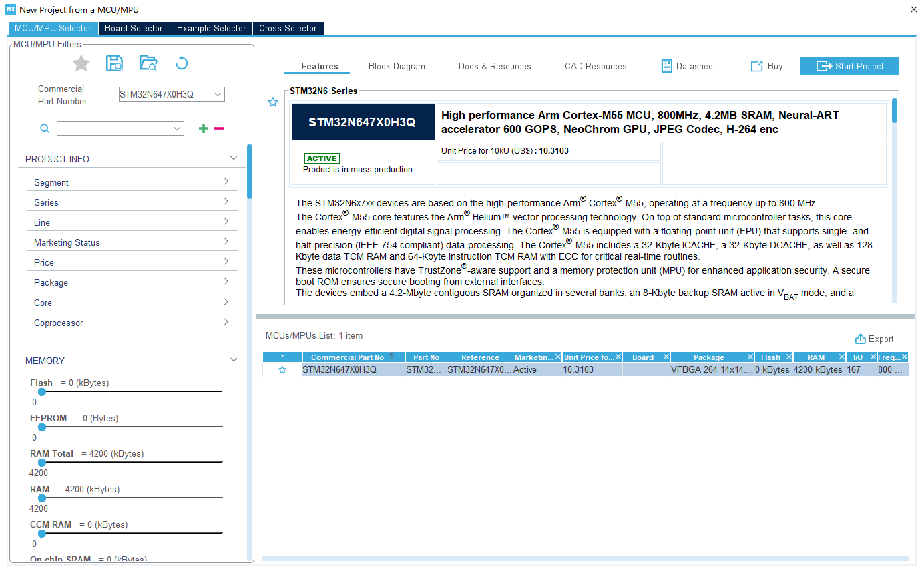Reset all filters with the refresh icon

(182, 63)
